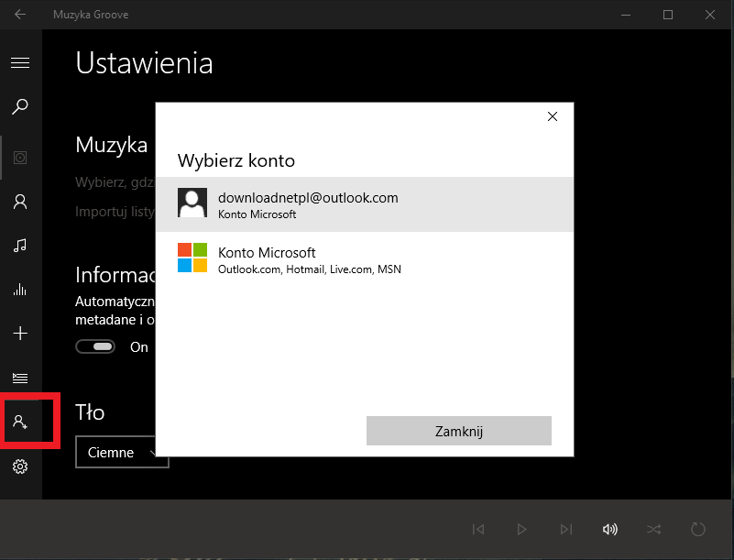Screen dimensions: 734x560
Task: Open Settings gear icon in sidebar
Action: click(20, 467)
